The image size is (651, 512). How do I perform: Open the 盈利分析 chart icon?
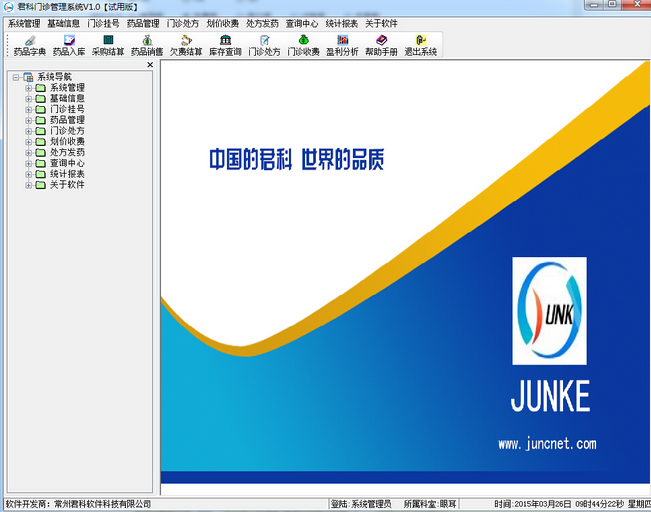(343, 45)
